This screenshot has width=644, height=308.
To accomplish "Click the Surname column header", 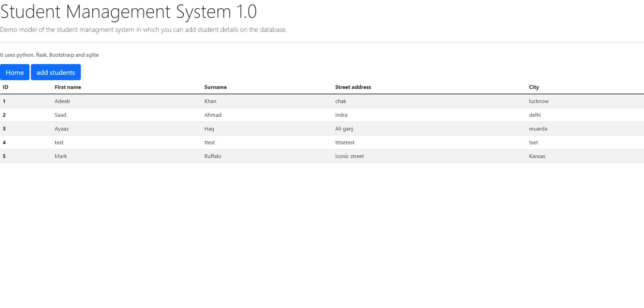I will pyautogui.click(x=215, y=87).
